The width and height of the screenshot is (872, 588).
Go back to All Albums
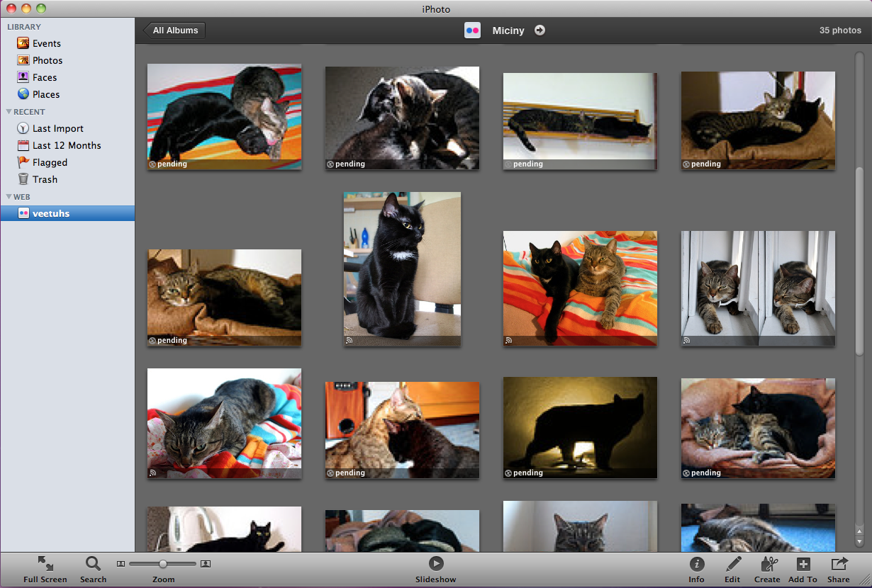click(x=176, y=30)
